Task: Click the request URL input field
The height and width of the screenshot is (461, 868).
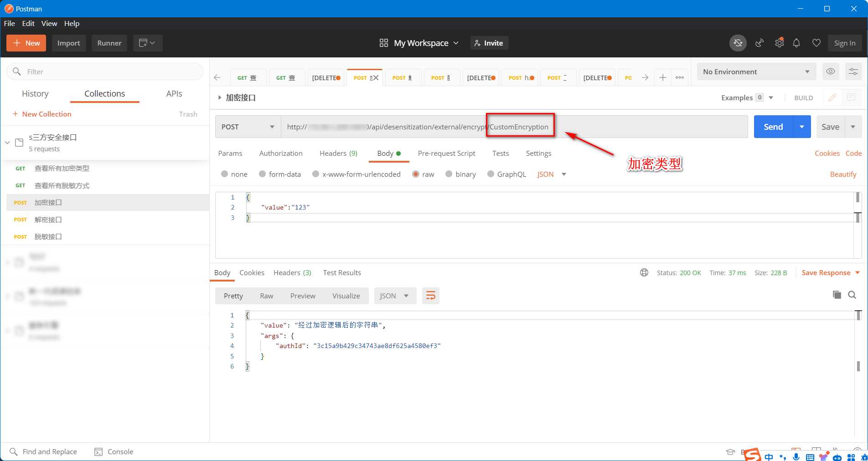Action: 638,127
